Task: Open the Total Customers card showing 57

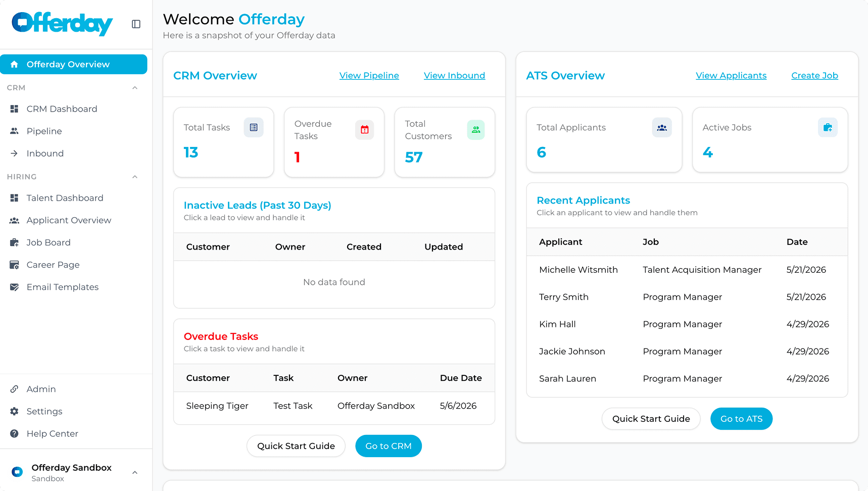Action: [445, 142]
